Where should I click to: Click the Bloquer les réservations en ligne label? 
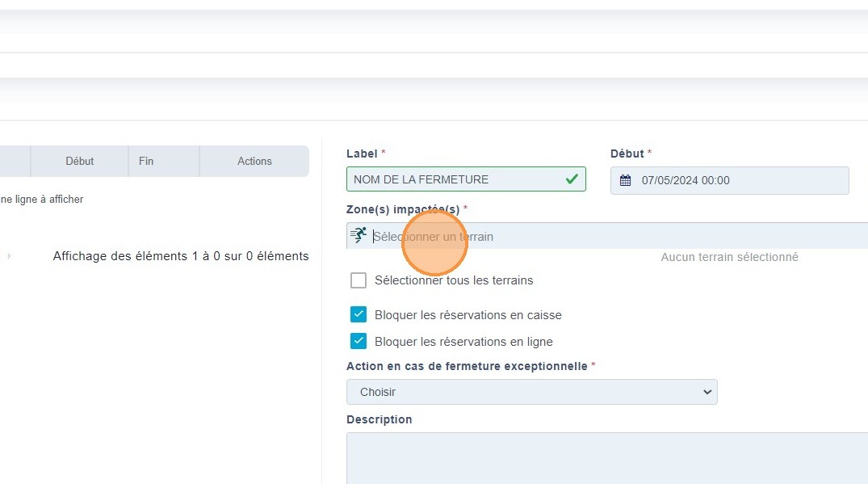pos(463,341)
